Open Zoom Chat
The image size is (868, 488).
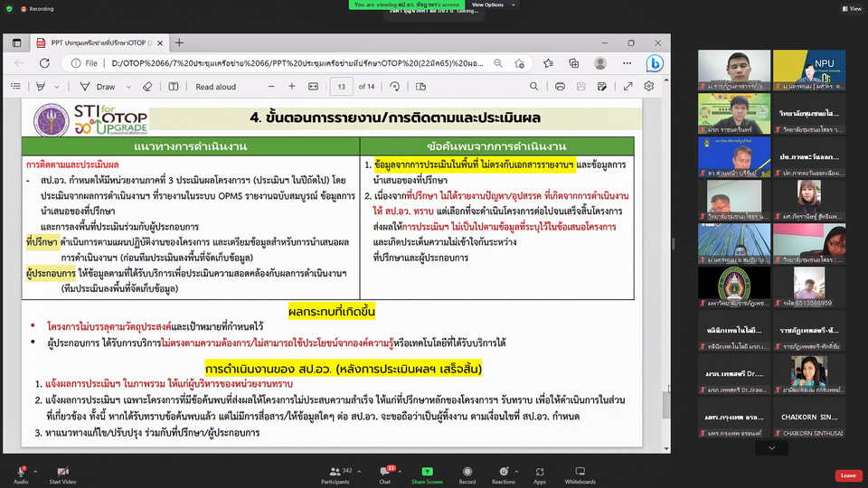[385, 474]
